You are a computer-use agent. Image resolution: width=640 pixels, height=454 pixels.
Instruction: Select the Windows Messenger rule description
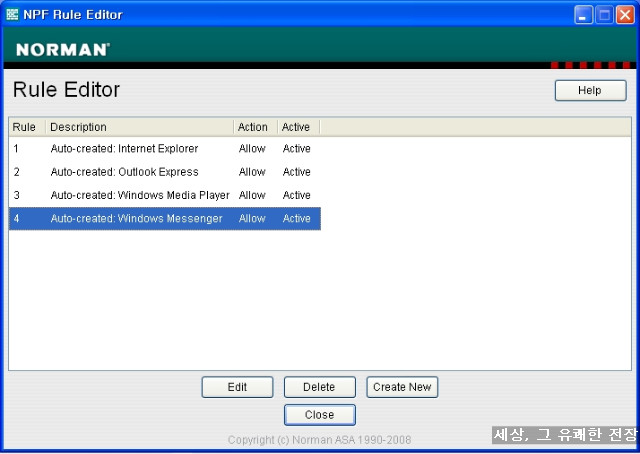pos(136,218)
